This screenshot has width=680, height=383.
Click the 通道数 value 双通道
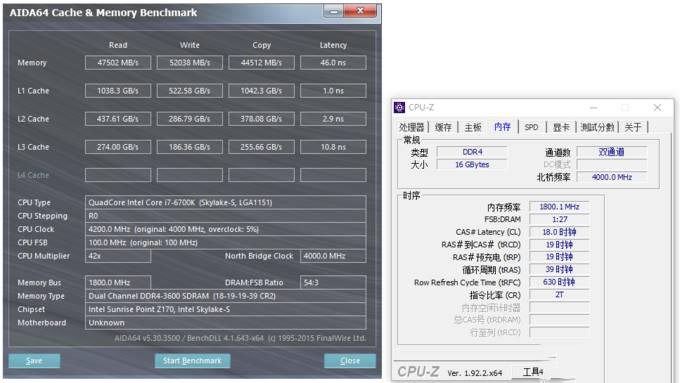pos(611,152)
